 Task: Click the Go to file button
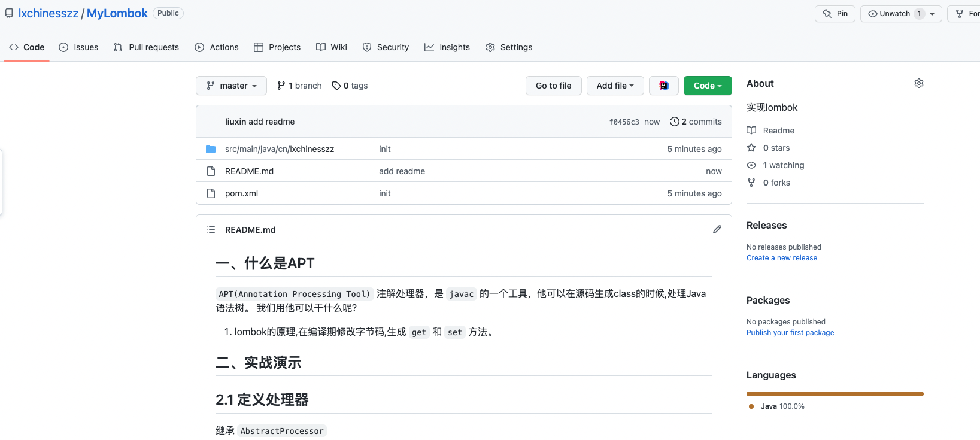554,86
